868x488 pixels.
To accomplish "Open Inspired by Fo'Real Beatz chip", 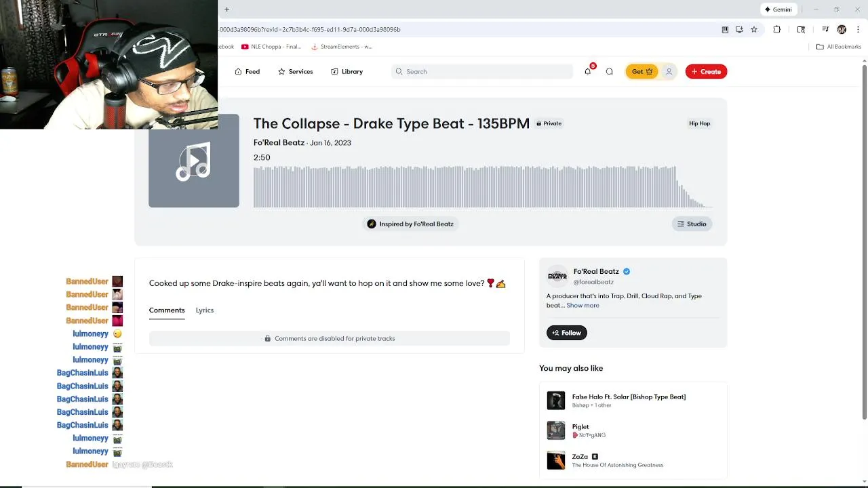I will [x=410, y=224].
